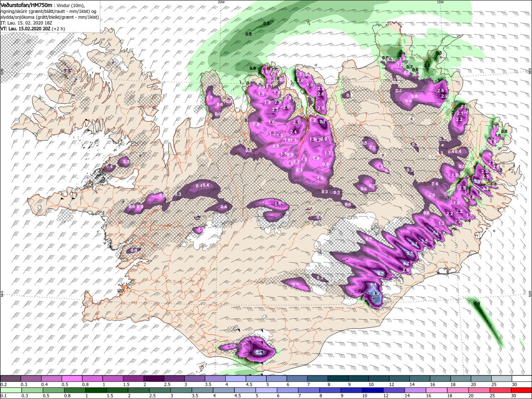532x399 pixels.
Task: Click the 15W longitude label at top
Action: point(440,2)
